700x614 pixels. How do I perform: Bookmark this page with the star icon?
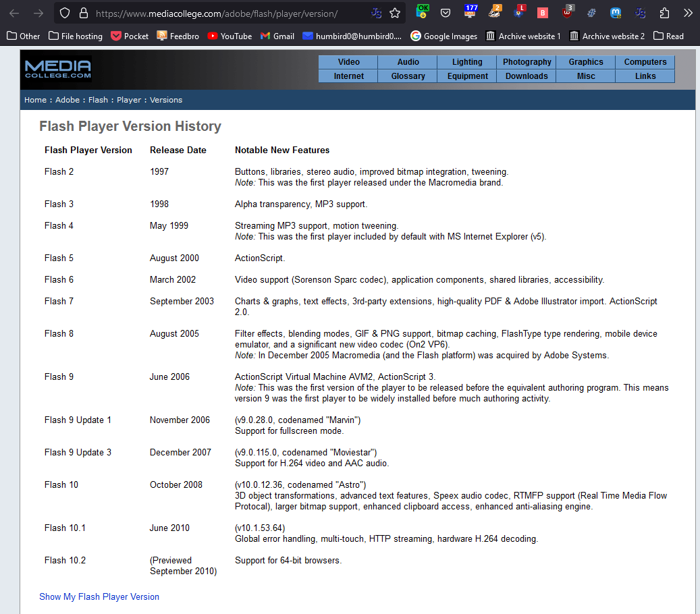pos(395,13)
